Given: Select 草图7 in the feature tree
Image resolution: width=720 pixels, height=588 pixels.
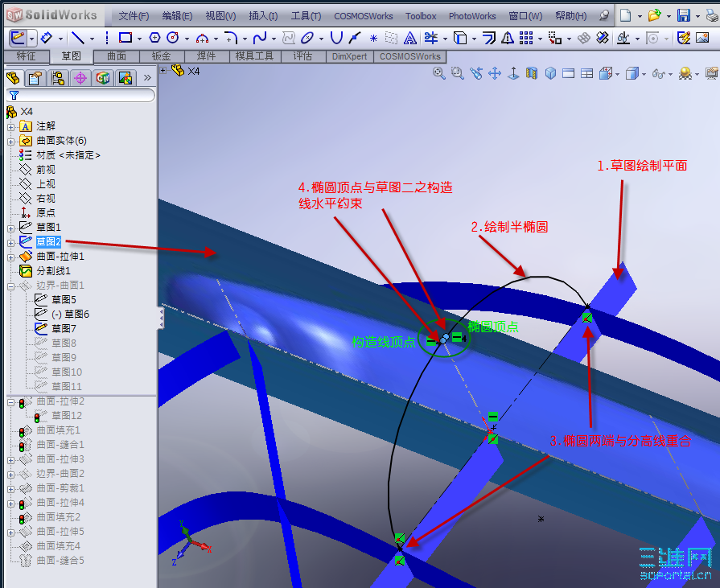Looking at the screenshot, I should point(64,329).
